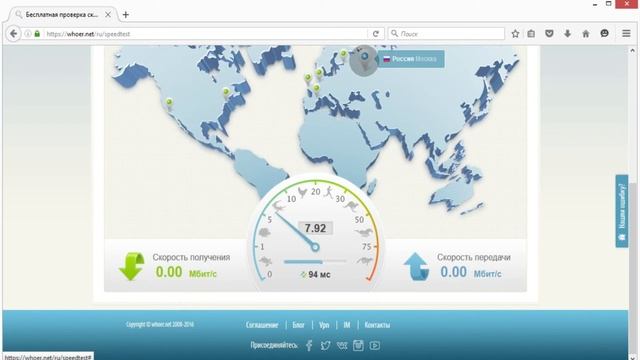This screenshot has height=360, width=640.
Task: Click the blue upload arrow icon
Action: [416, 267]
